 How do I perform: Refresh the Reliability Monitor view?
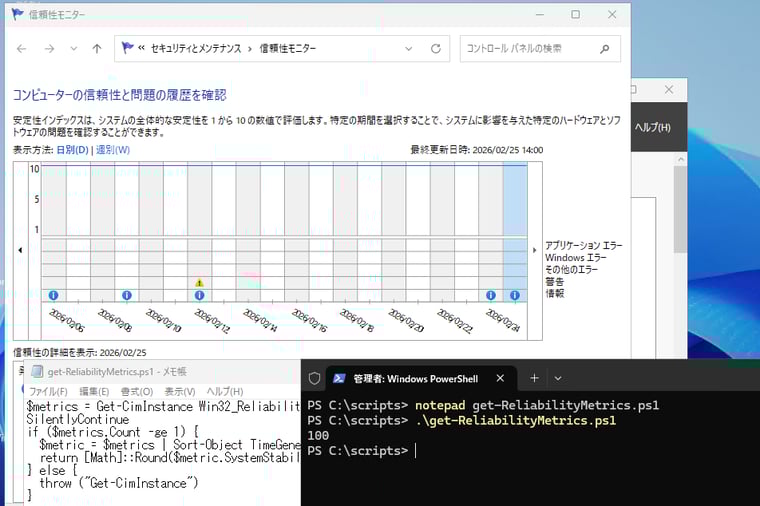tap(436, 48)
